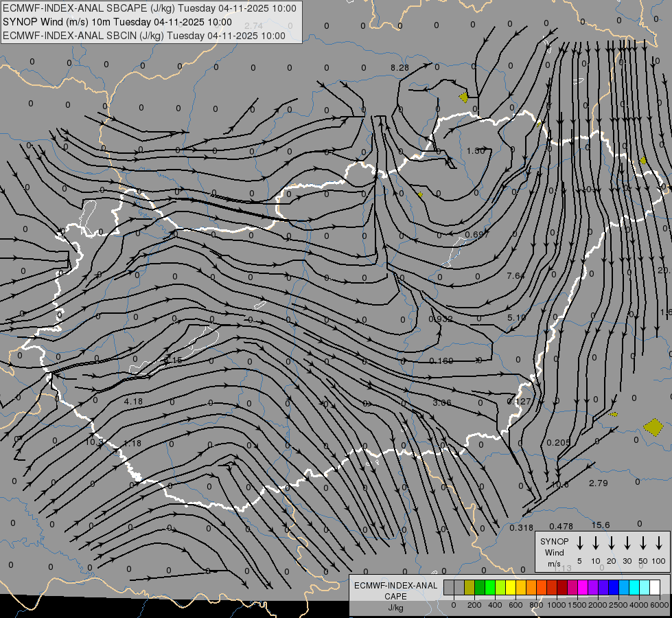
Task: Select the dark green swatch right of 200
Action: 480,587
